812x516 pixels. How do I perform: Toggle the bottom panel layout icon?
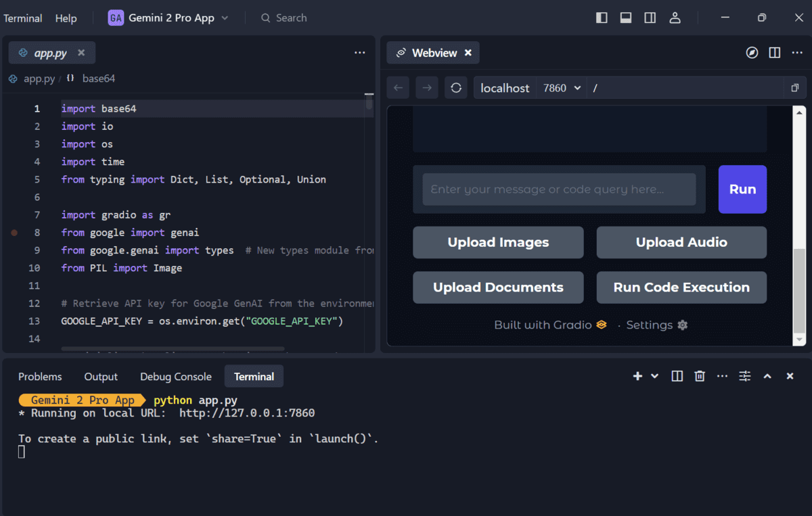626,18
